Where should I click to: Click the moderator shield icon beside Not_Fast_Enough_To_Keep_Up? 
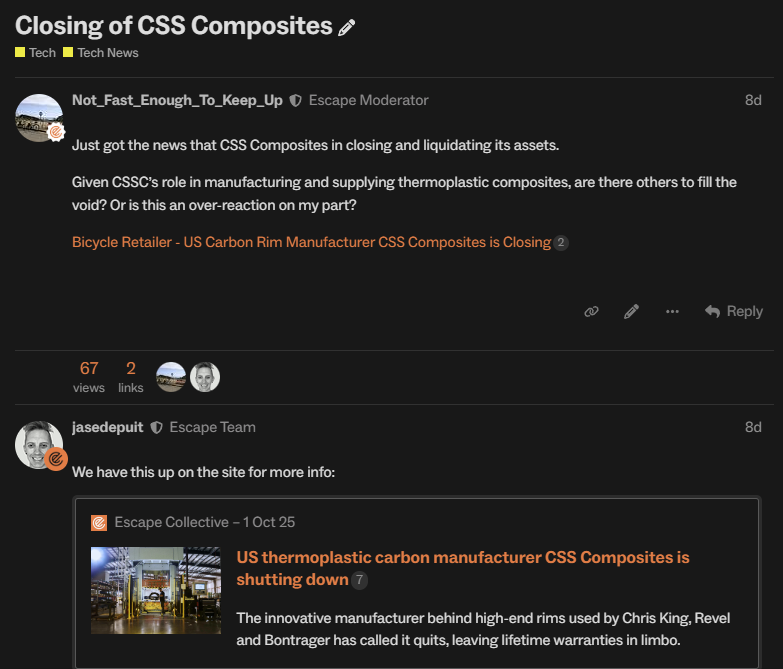click(295, 101)
